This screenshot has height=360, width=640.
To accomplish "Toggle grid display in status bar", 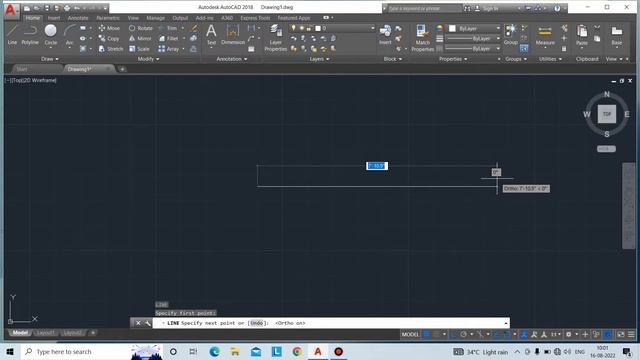I will click(426, 334).
